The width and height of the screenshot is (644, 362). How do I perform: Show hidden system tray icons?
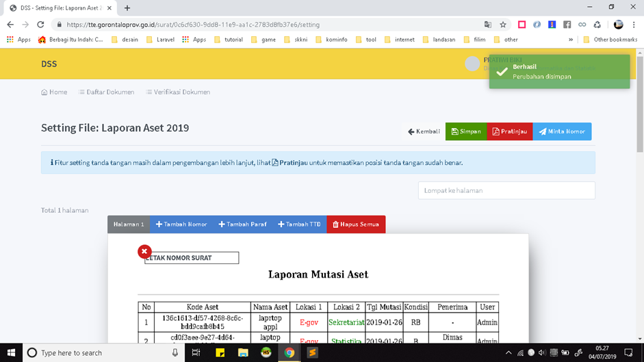(508, 352)
